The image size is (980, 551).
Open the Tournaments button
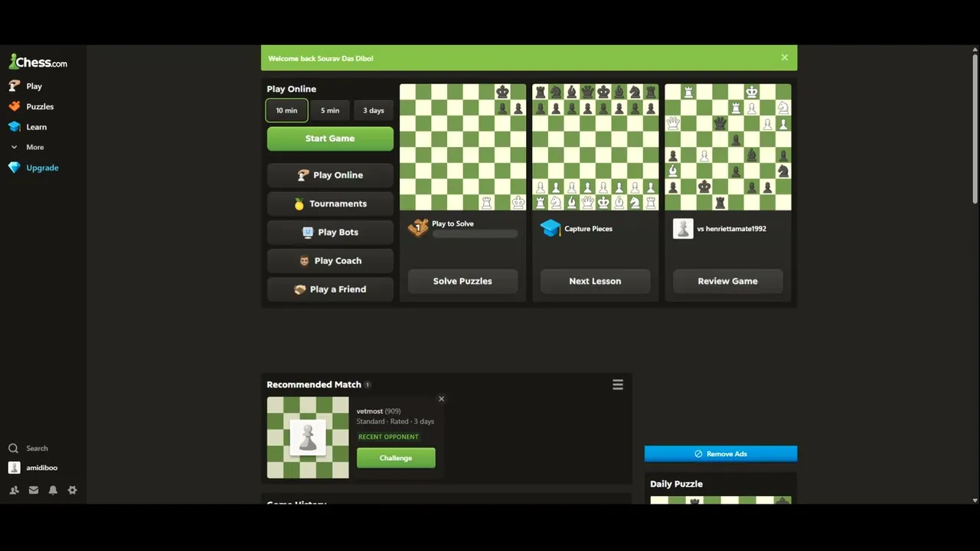[x=330, y=204]
